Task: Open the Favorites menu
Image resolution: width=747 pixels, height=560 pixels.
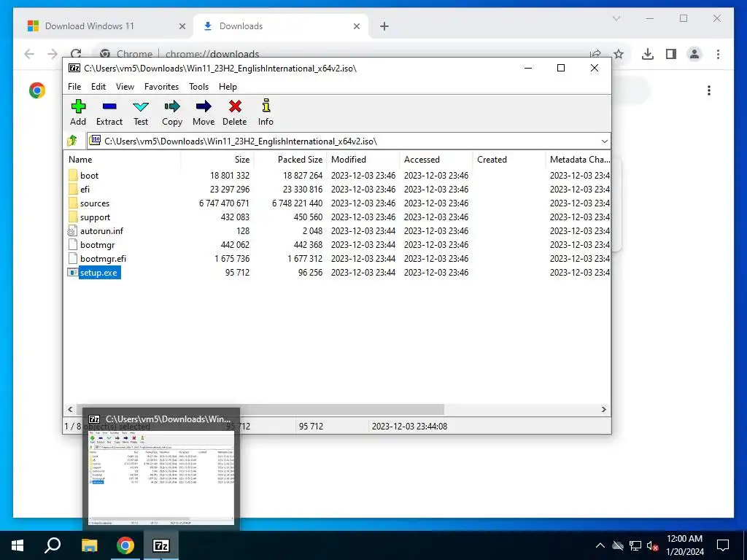Action: click(161, 87)
